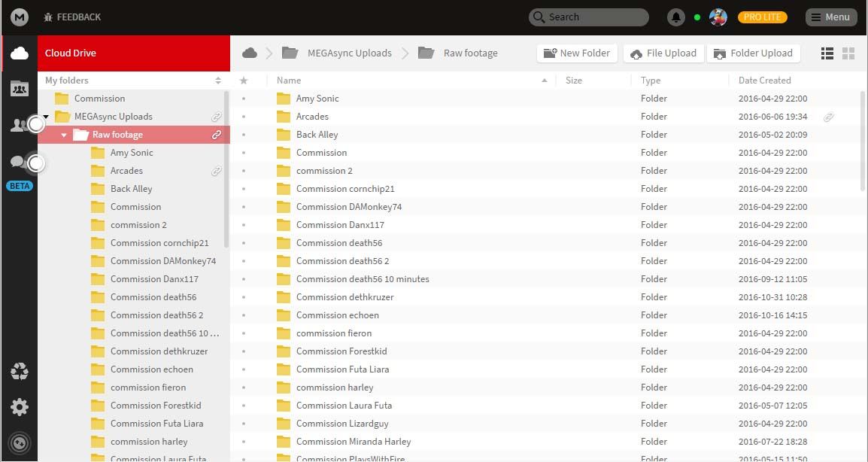Navigate to MEGAsync Uploads breadcrumb

[349, 53]
